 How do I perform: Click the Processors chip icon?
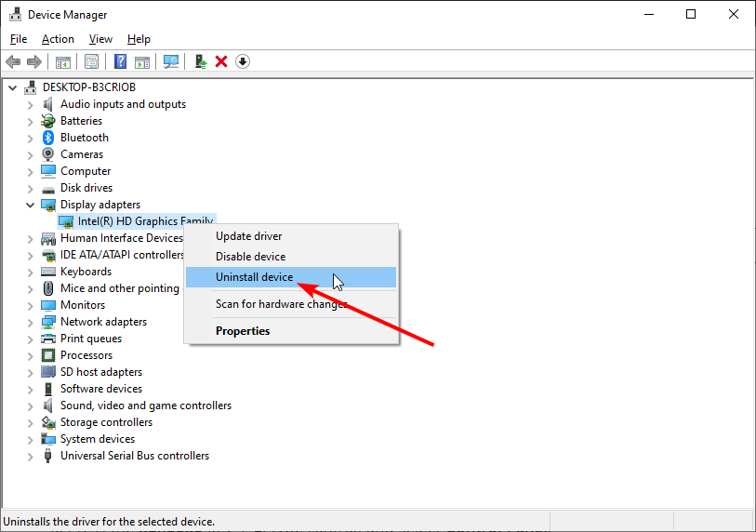(x=48, y=355)
